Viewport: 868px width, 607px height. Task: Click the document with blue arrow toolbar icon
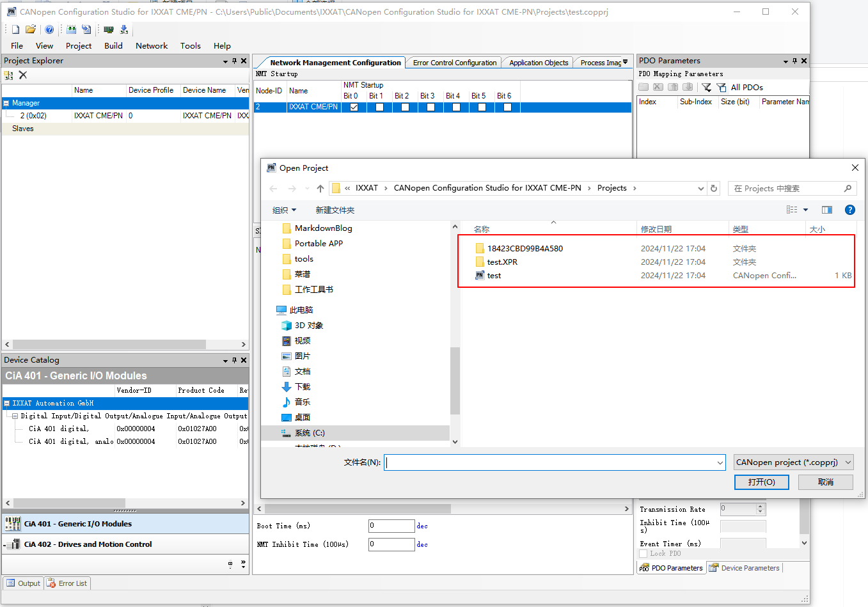click(x=87, y=29)
